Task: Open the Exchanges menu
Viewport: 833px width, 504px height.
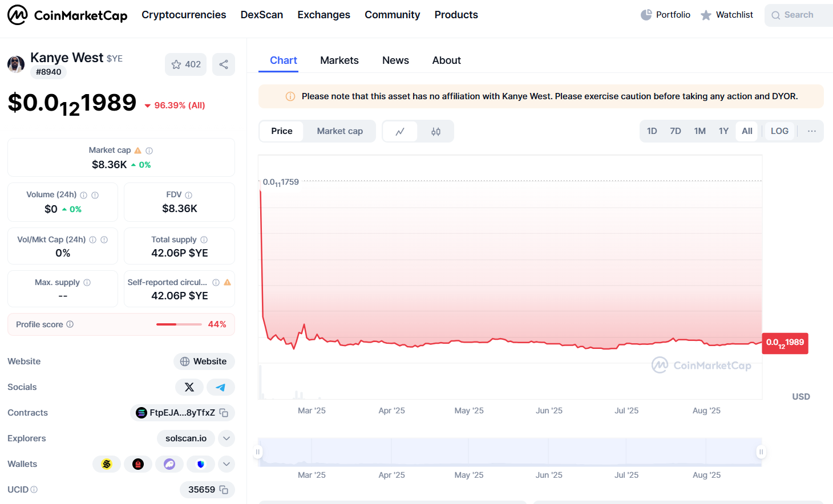Action: point(324,15)
